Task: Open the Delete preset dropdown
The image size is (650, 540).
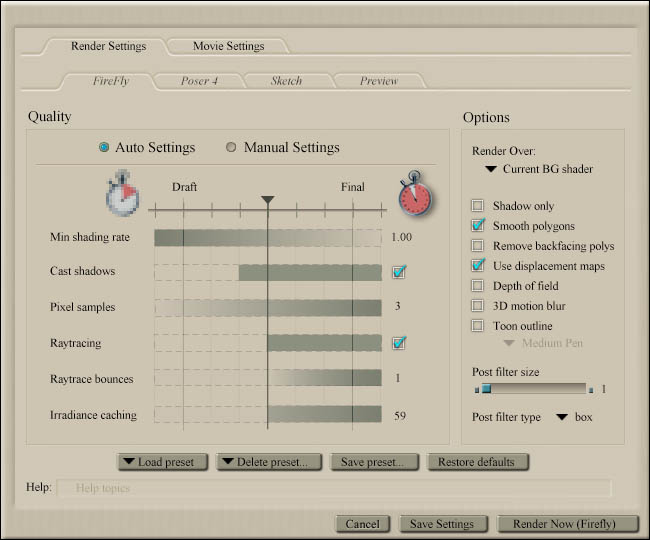Action: pyautogui.click(x=269, y=462)
